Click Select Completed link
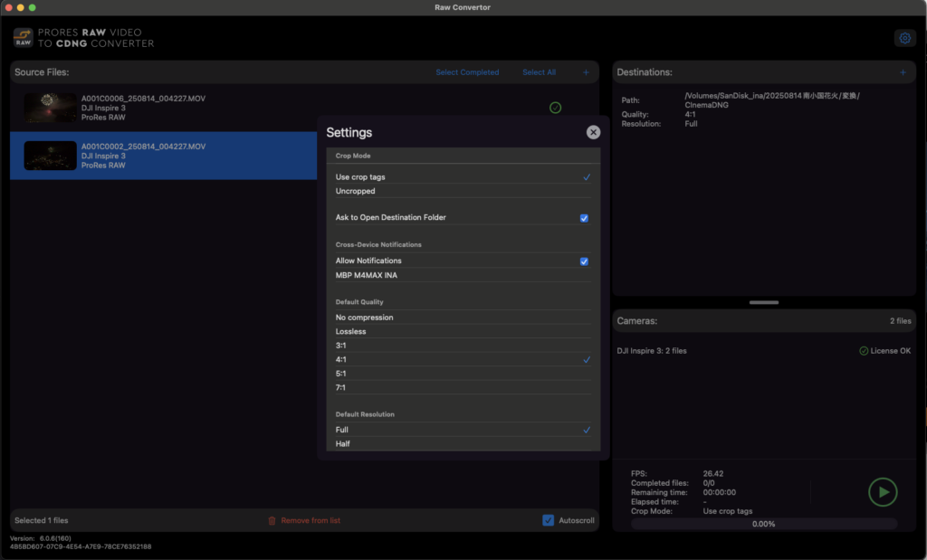This screenshot has width=927, height=560. 467,72
